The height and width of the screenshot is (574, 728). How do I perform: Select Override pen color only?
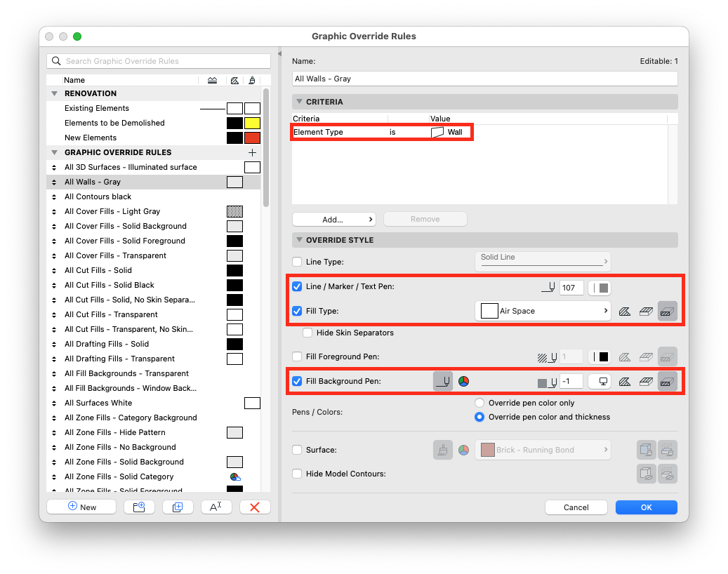pyautogui.click(x=479, y=403)
